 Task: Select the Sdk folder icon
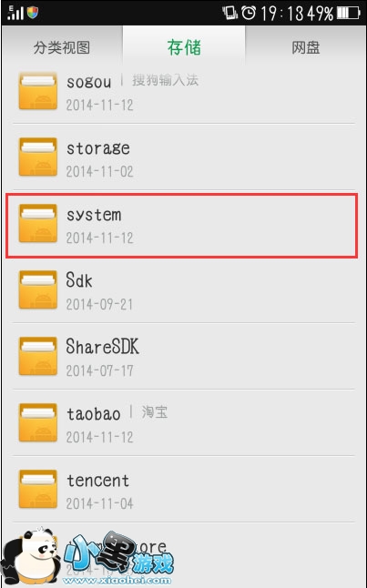click(x=38, y=289)
